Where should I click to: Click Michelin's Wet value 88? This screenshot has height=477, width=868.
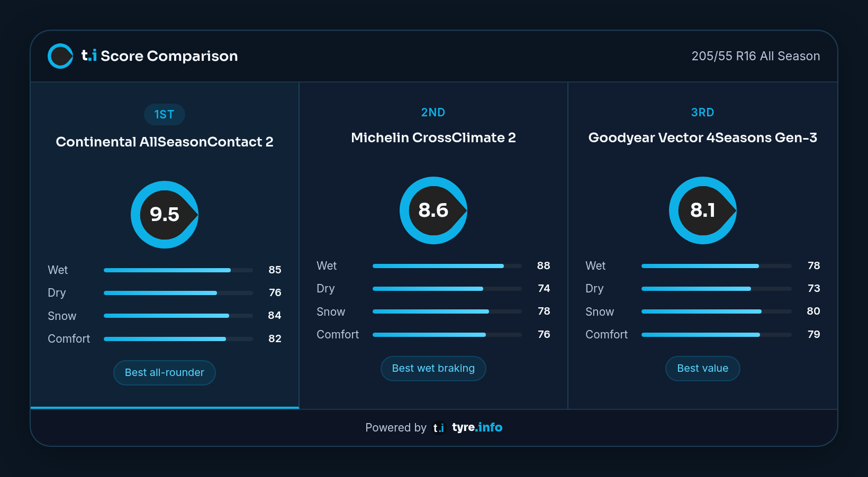(x=544, y=265)
